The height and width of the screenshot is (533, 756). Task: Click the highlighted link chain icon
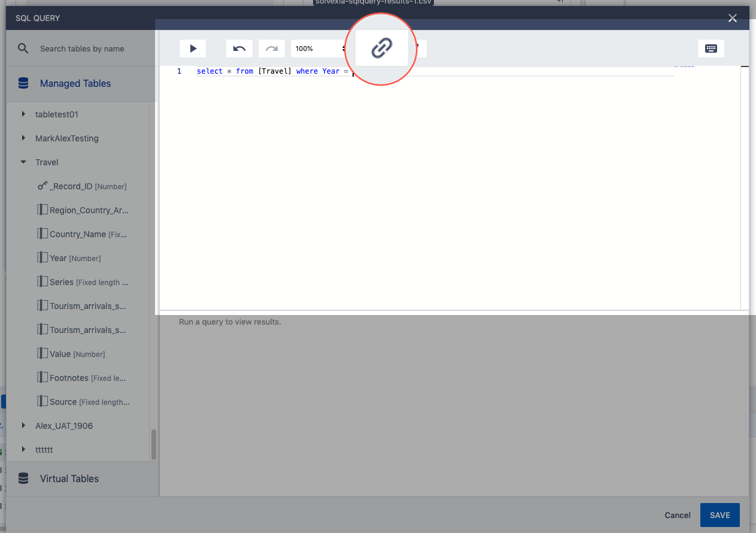(381, 48)
